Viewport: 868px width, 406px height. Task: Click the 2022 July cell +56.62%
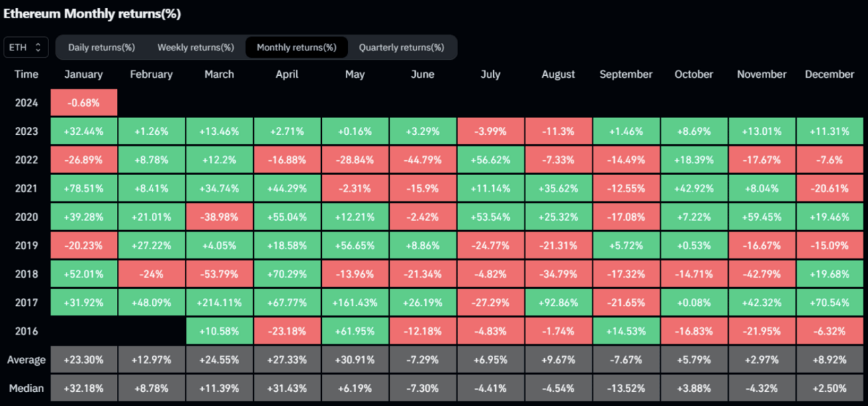click(x=490, y=160)
